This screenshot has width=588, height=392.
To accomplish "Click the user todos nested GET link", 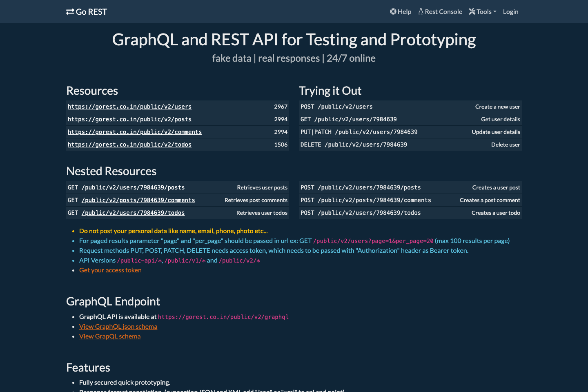I will 133,213.
